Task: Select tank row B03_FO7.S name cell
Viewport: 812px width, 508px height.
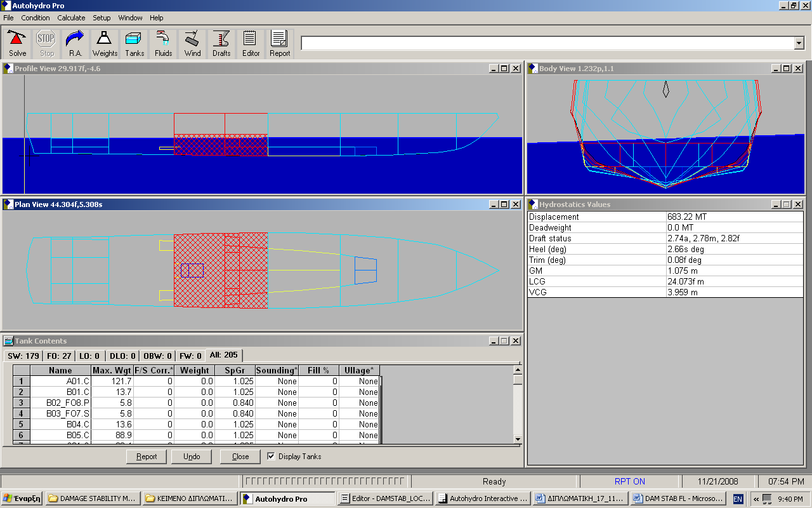Action: (61, 413)
